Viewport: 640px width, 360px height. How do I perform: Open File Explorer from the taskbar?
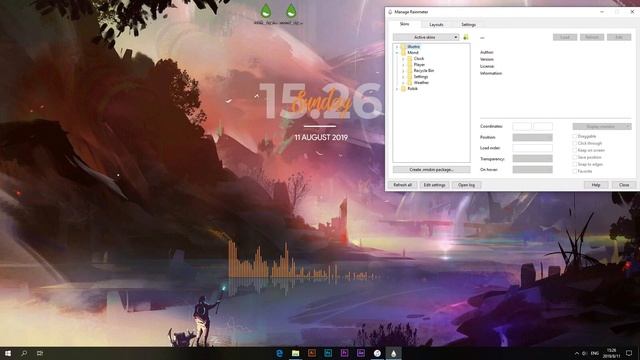click(296, 353)
